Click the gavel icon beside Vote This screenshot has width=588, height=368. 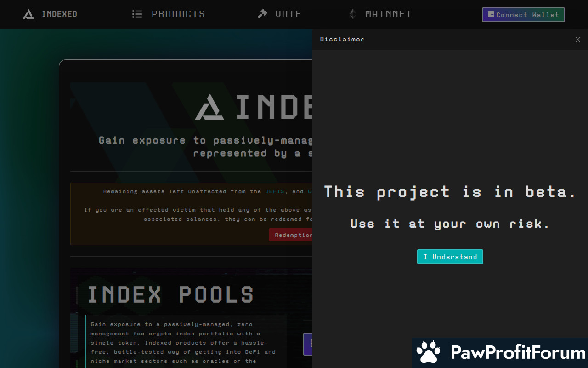coord(262,14)
